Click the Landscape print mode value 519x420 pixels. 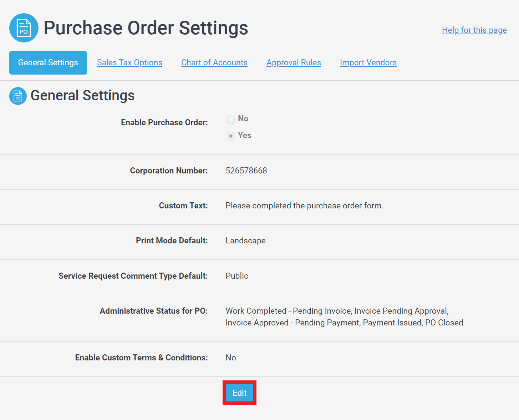246,241
